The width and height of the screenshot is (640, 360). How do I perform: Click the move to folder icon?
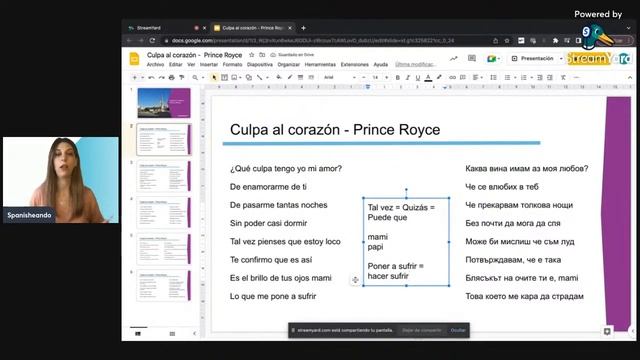(x=262, y=55)
